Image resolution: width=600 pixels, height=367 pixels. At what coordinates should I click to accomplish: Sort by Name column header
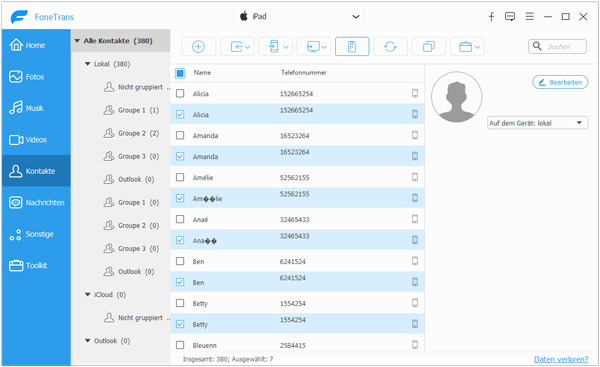coord(202,72)
